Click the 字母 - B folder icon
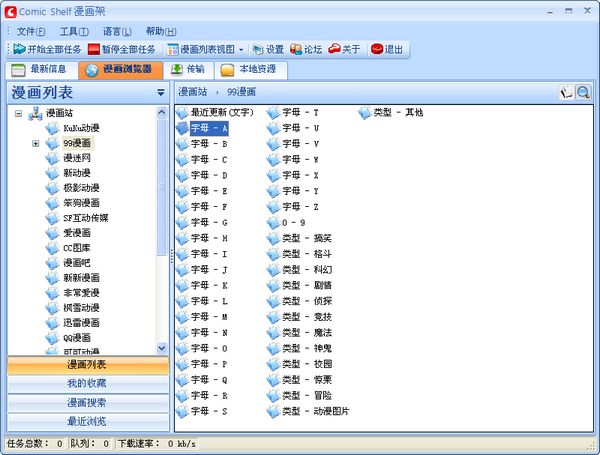This screenshot has width=600, height=455. (183, 144)
